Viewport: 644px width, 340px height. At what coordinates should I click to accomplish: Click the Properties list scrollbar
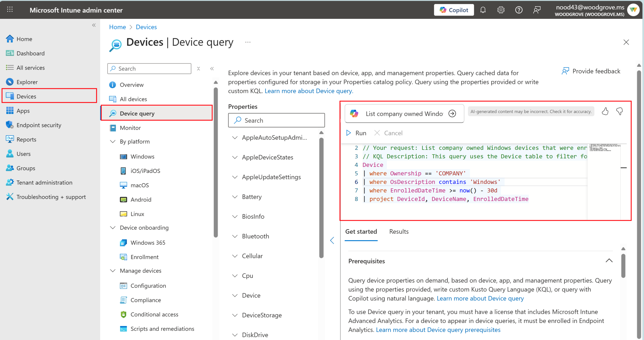(321, 196)
